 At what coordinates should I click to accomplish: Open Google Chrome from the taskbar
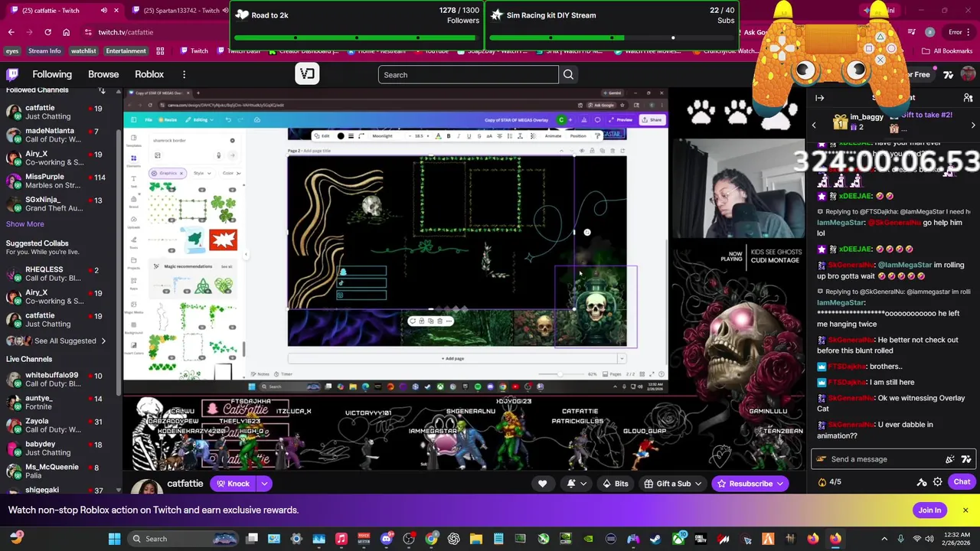(431, 539)
